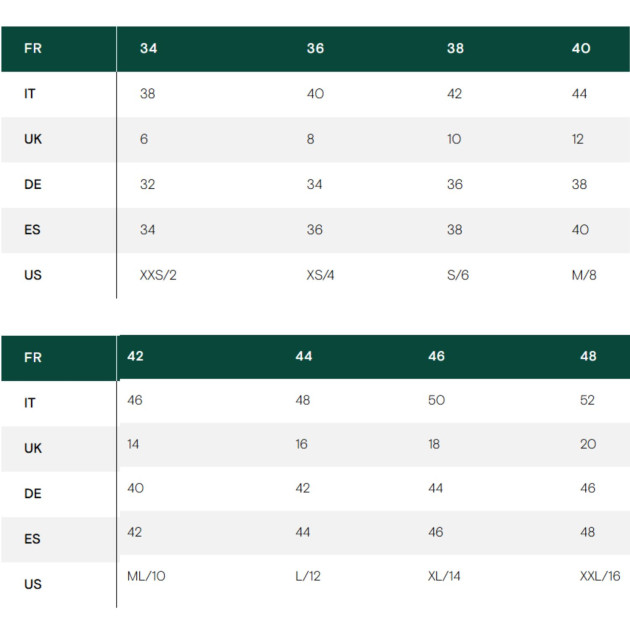Click the S/6 US size value
This screenshot has height=630, width=630.
[x=457, y=275]
